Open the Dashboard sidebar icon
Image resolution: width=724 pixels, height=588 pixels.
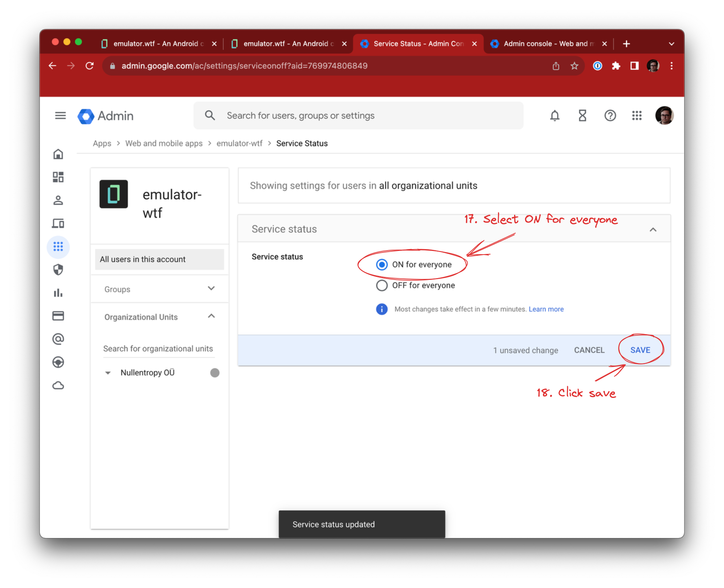point(58,177)
